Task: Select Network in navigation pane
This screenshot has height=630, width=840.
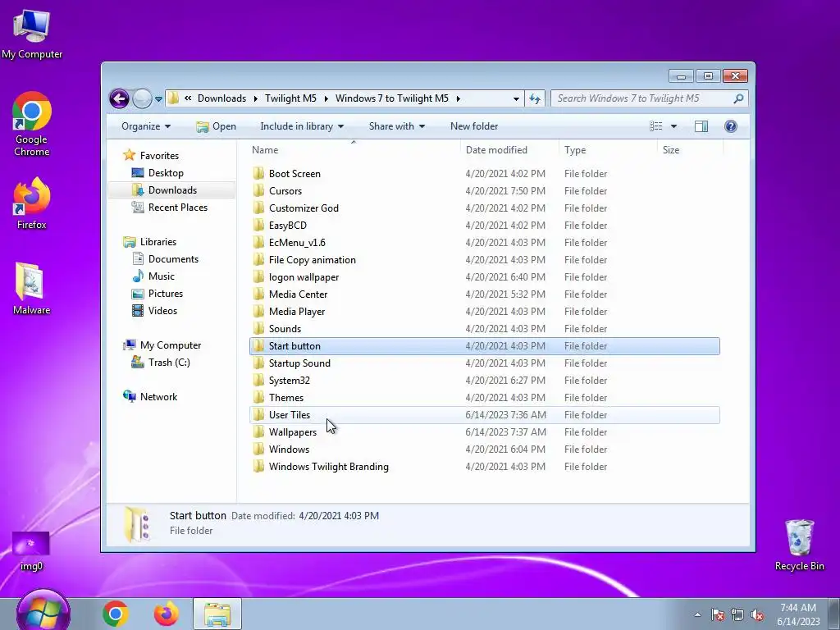Action: coord(158,397)
